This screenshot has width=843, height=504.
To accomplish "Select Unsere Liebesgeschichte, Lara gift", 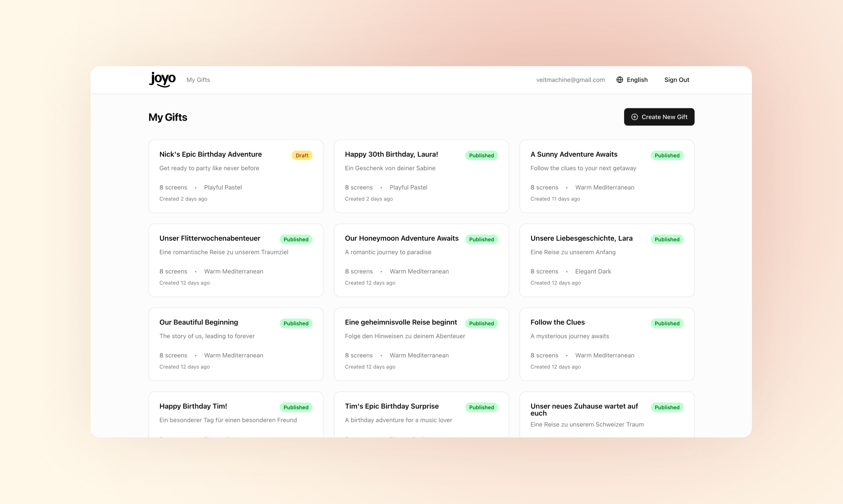I will click(x=581, y=238).
